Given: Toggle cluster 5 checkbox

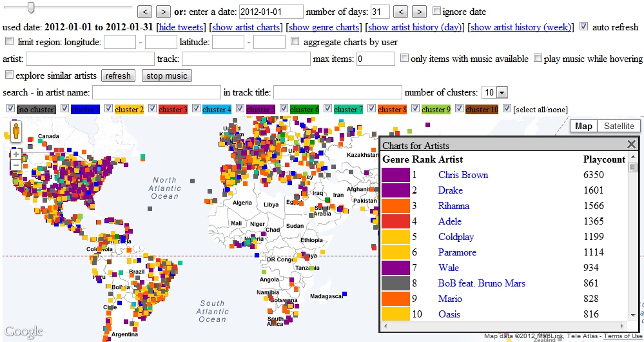Looking at the screenshot, I should point(240,108).
